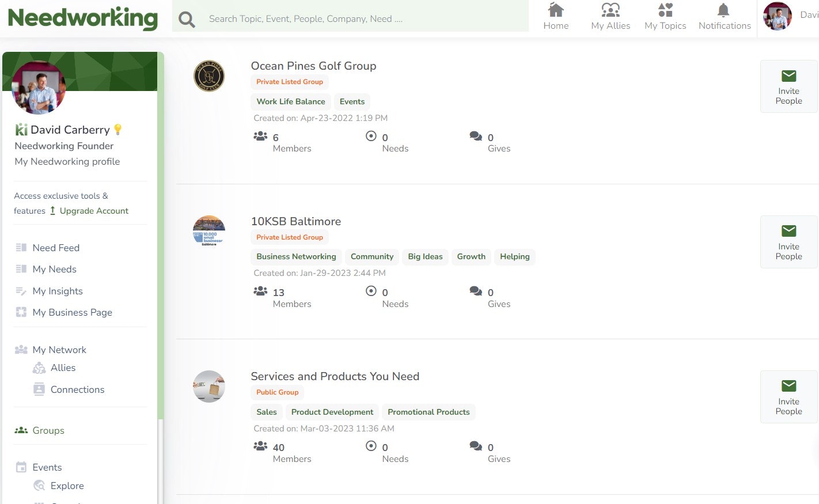Viewport: 819px width, 504px height.
Task: Click the members icon for Ocean Pines Golf Group
Action: pos(260,137)
